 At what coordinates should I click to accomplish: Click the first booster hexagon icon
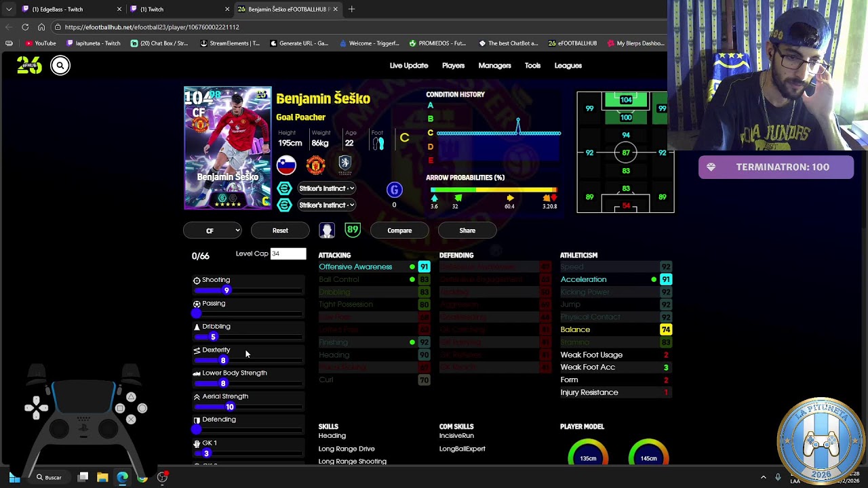pos(284,188)
